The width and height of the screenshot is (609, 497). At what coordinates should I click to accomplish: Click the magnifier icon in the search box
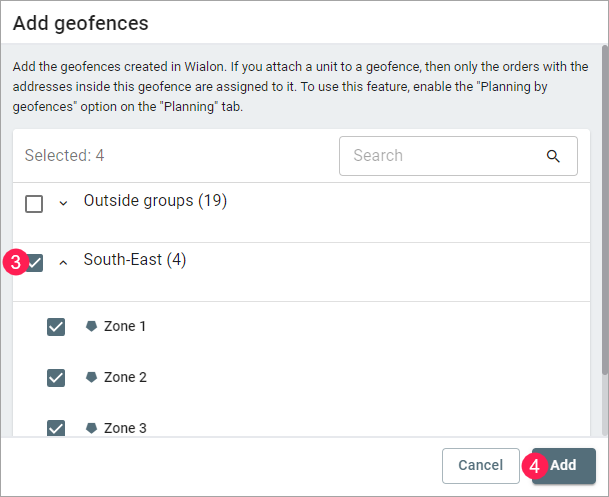click(x=553, y=156)
